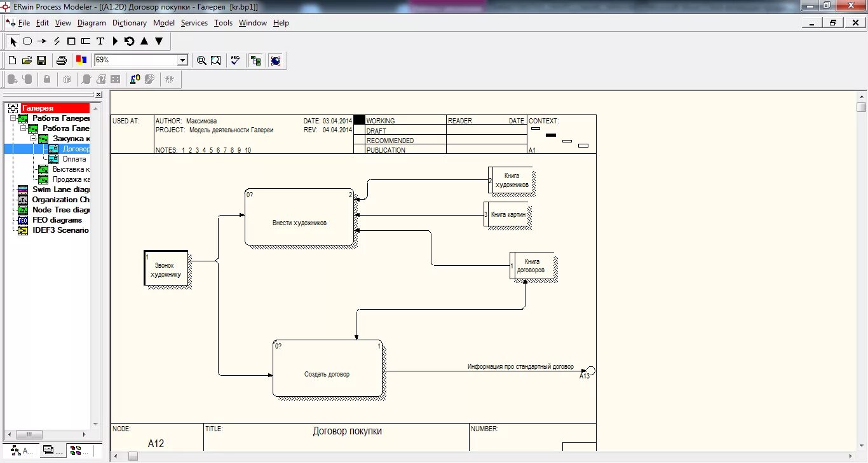Print the current diagram
Screen dimensions: 868x463
[62, 60]
